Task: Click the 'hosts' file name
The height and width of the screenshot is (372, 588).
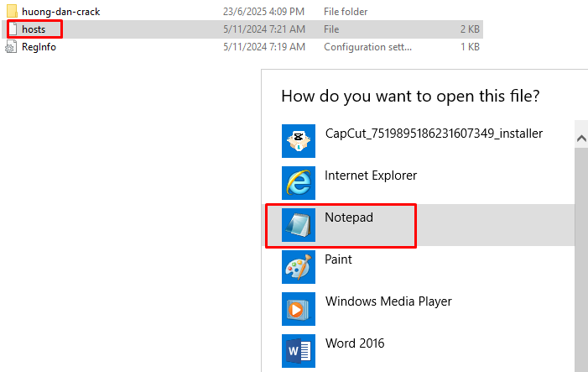Action: click(x=34, y=29)
